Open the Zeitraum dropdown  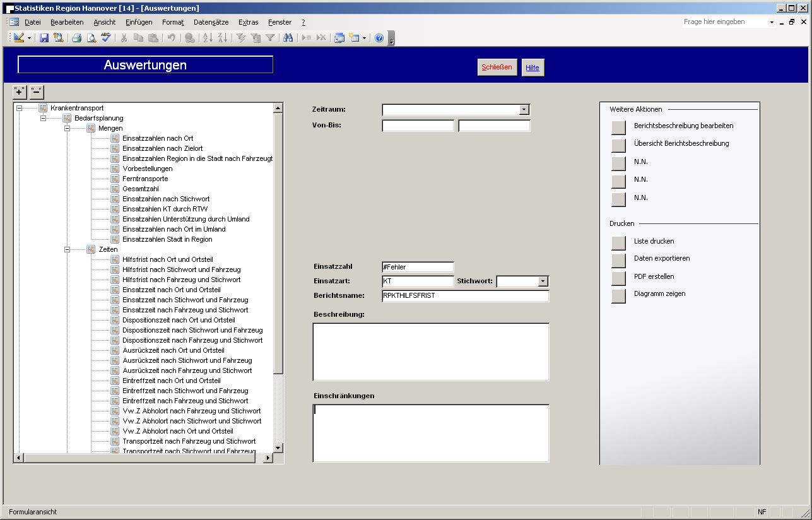tap(524, 110)
